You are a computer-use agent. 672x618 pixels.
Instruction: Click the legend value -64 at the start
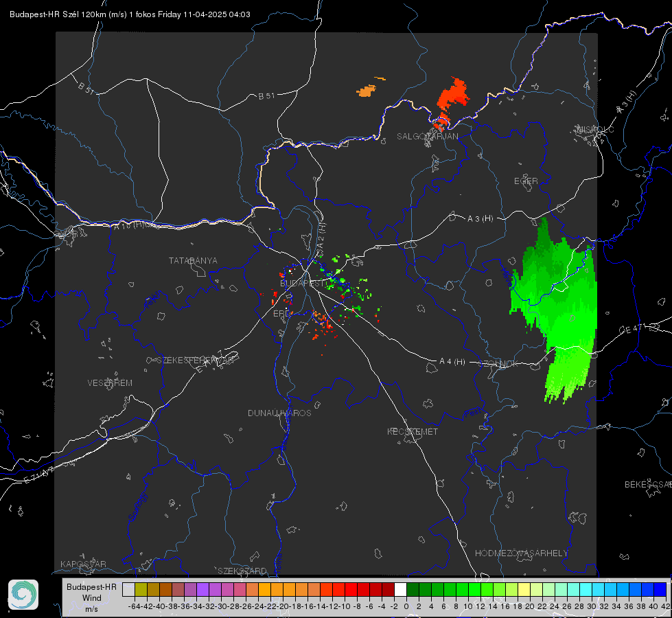pyautogui.click(x=135, y=606)
